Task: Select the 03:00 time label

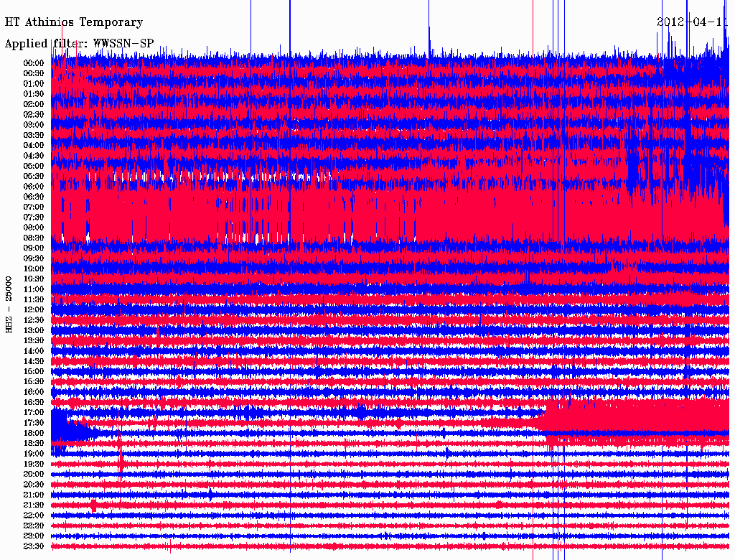Action: pyautogui.click(x=34, y=125)
